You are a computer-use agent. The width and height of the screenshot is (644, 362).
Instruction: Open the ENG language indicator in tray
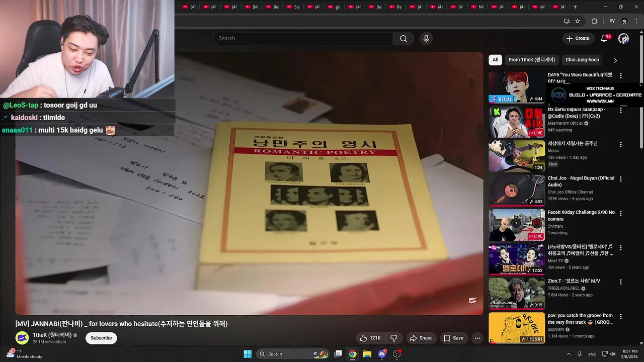coord(592,354)
